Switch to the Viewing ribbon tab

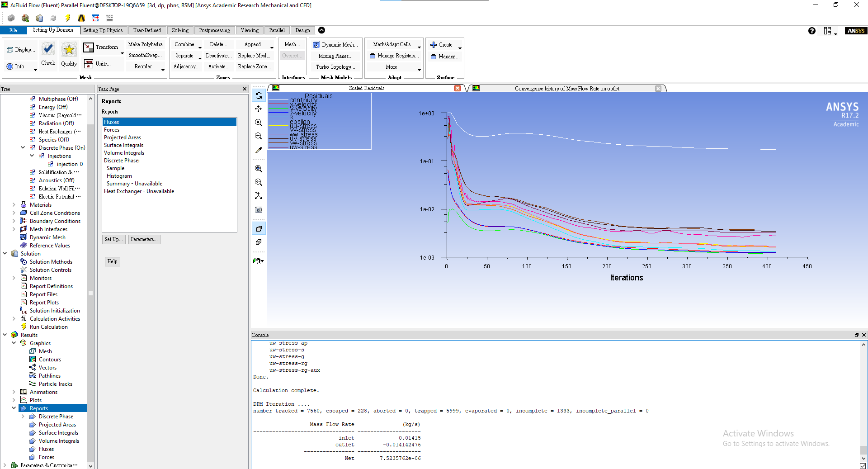click(250, 30)
